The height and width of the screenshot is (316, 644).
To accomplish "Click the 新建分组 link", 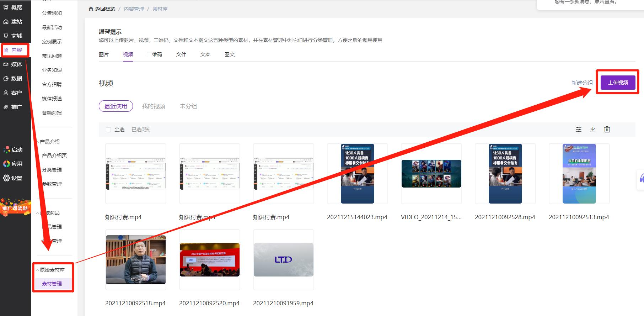I will [582, 83].
